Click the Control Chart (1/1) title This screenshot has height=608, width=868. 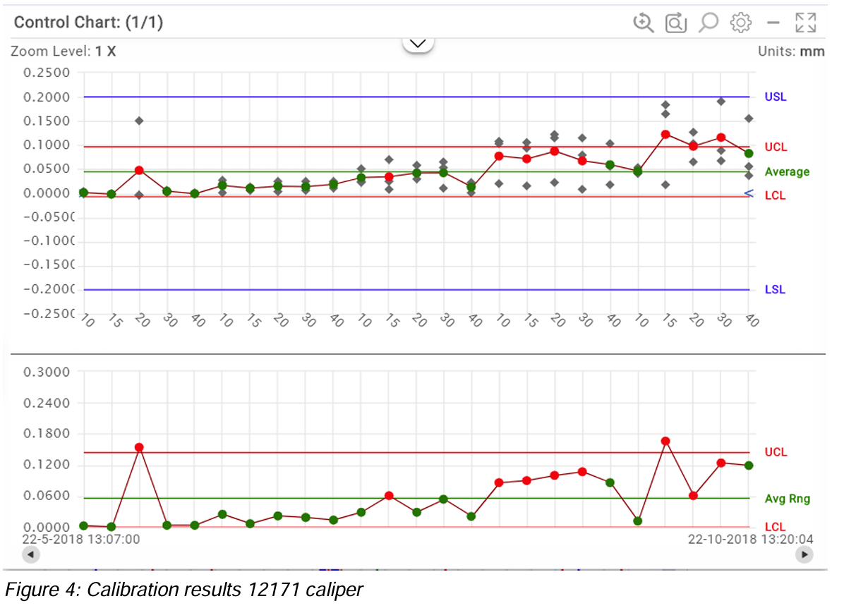point(88,23)
